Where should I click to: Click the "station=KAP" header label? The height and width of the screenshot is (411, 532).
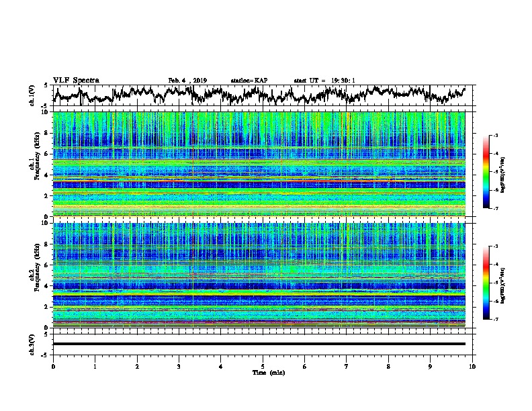pyautogui.click(x=249, y=81)
